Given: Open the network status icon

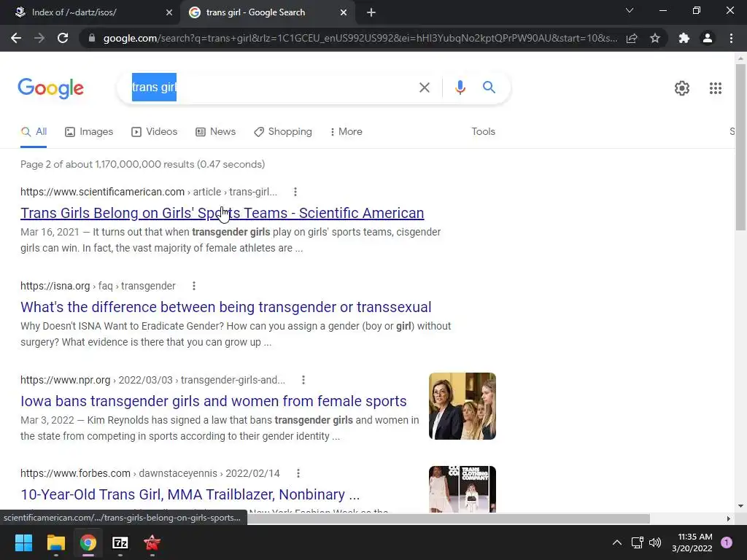Looking at the screenshot, I should 637,542.
